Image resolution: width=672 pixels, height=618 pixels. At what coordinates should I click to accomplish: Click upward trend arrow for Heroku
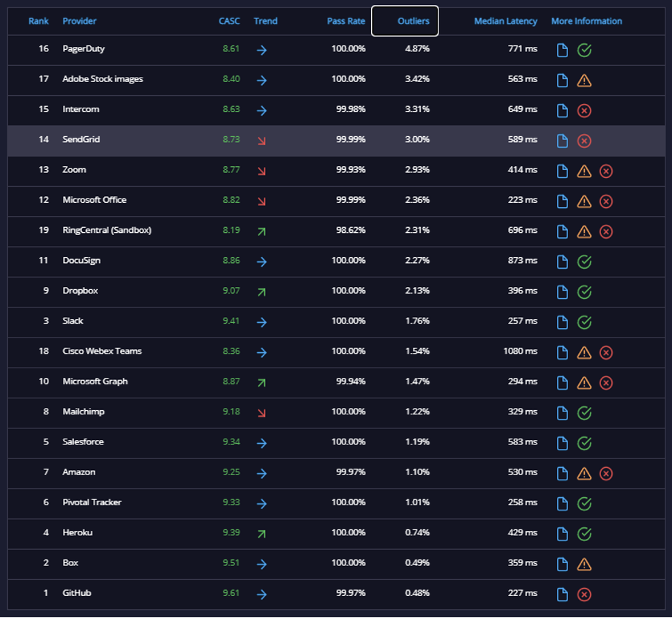261,534
